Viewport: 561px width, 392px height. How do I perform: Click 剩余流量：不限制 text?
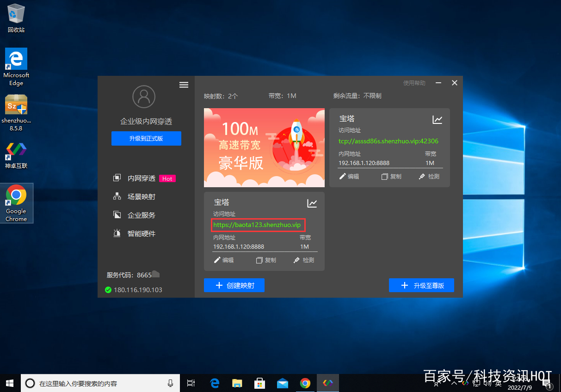point(358,96)
